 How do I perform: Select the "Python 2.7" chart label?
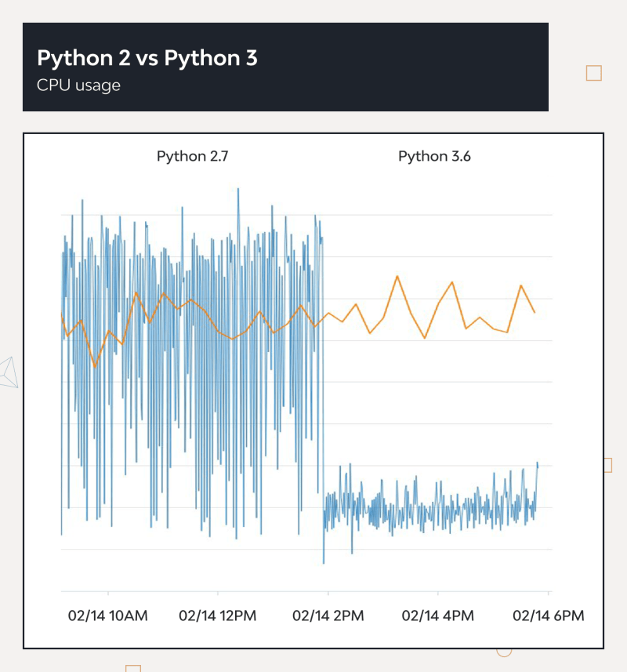192,156
